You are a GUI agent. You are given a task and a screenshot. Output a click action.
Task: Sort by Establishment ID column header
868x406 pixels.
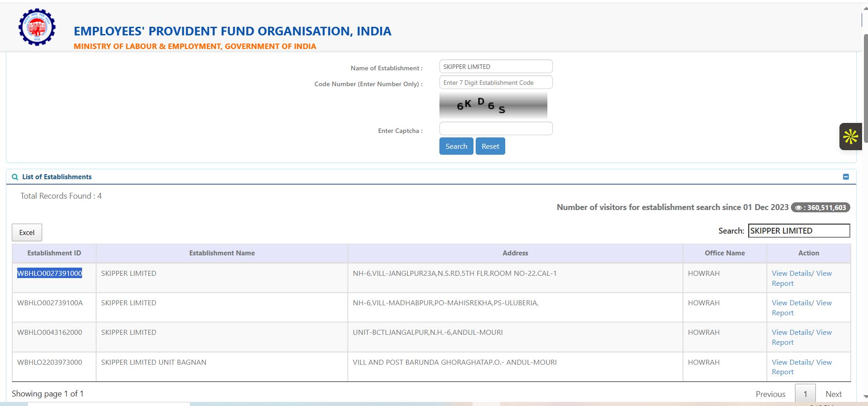click(x=54, y=253)
